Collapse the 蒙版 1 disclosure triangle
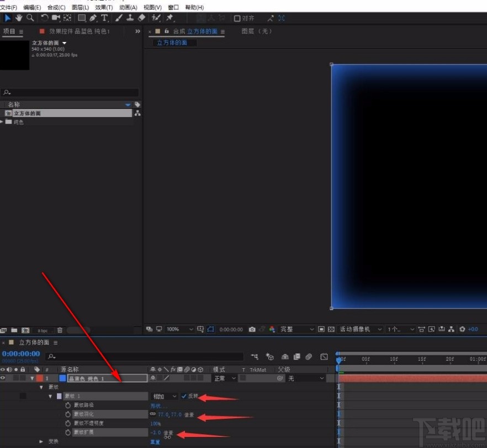487x448 pixels. 51,396
